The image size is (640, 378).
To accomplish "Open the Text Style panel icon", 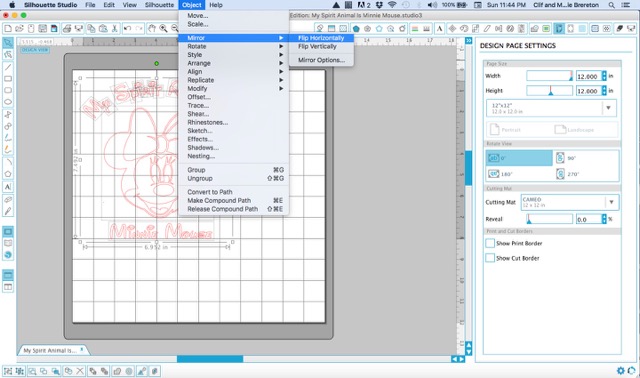I will 439,29.
